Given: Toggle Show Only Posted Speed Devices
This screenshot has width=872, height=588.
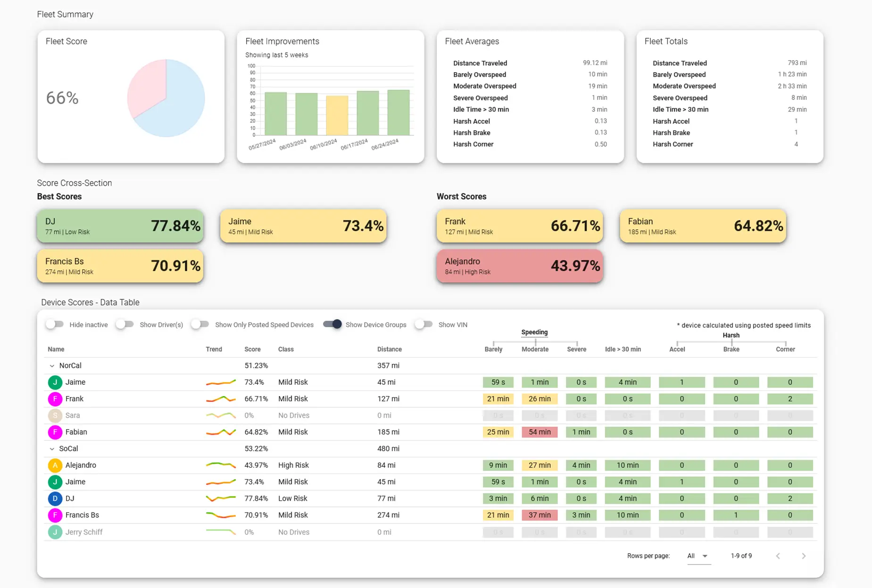Looking at the screenshot, I should coord(200,324).
